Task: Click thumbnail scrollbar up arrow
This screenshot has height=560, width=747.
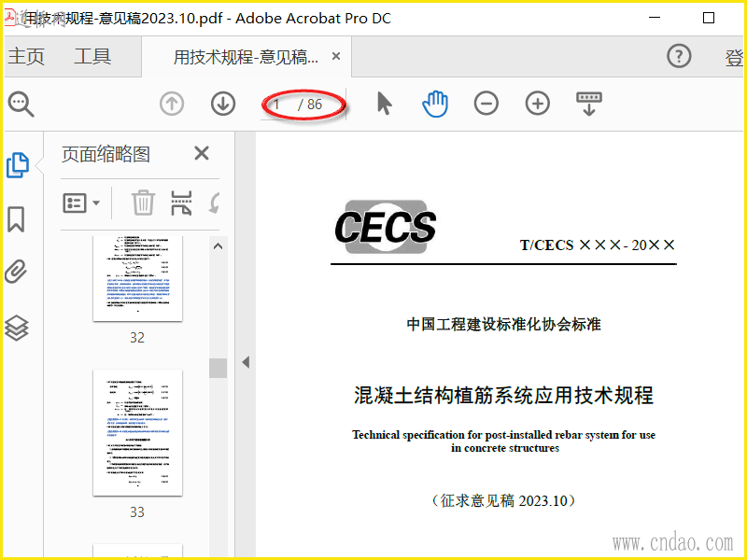Action: (218, 246)
